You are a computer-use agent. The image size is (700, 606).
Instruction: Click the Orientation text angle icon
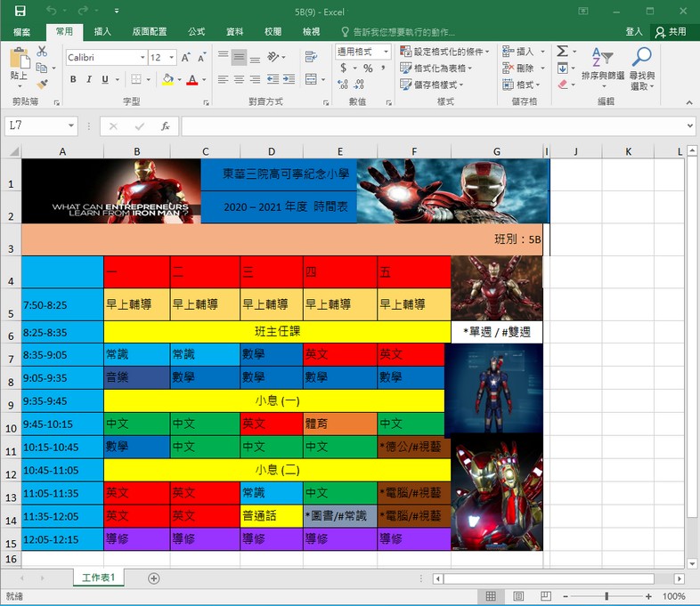click(273, 57)
